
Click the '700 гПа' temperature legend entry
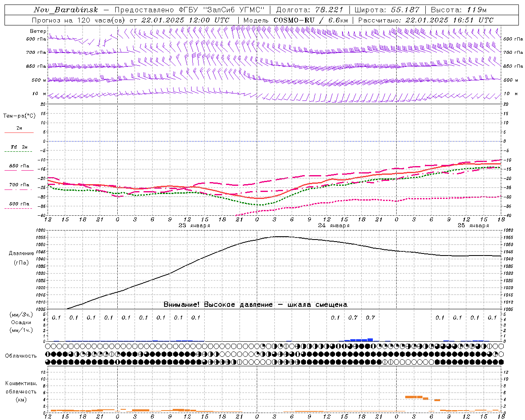click(x=19, y=187)
